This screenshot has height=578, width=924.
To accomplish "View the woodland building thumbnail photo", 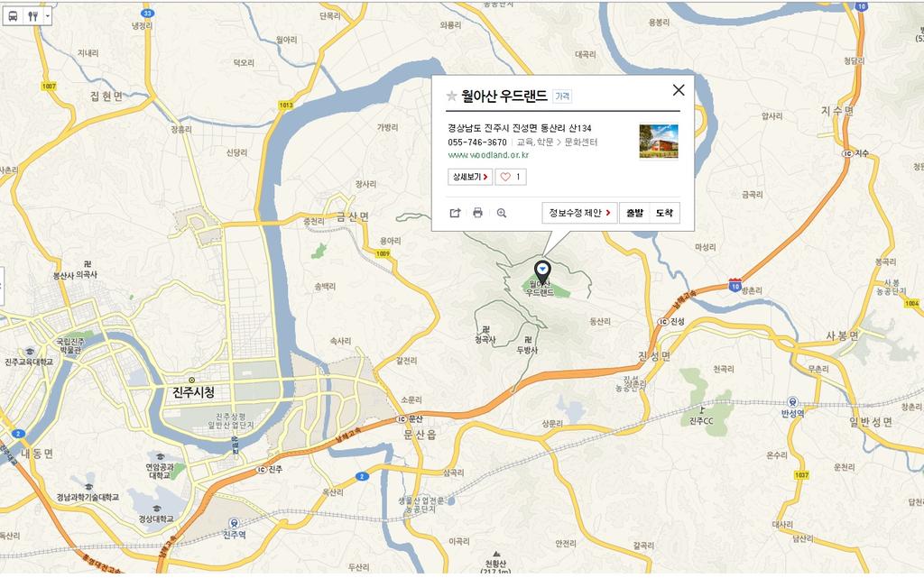I will point(659,142).
